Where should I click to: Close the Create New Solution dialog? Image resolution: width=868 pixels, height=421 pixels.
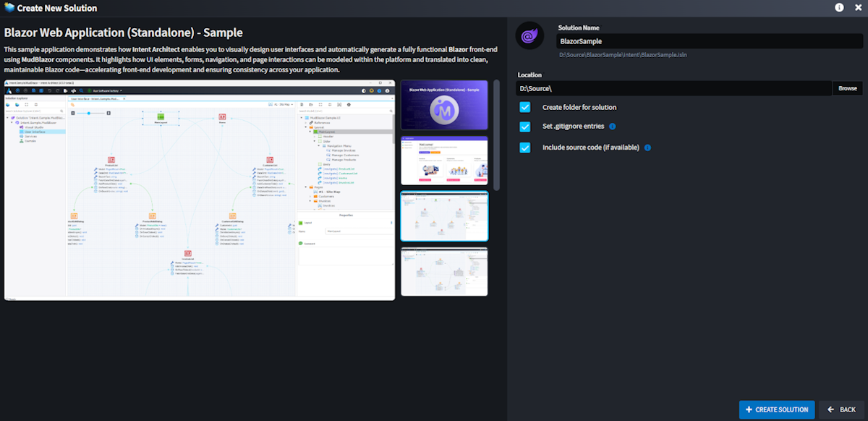point(857,8)
